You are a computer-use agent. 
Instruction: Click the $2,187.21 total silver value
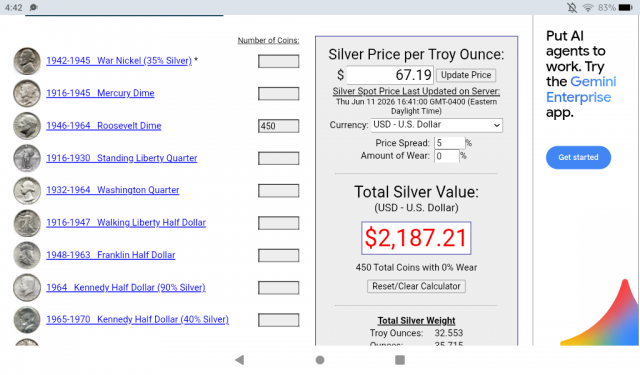click(416, 238)
